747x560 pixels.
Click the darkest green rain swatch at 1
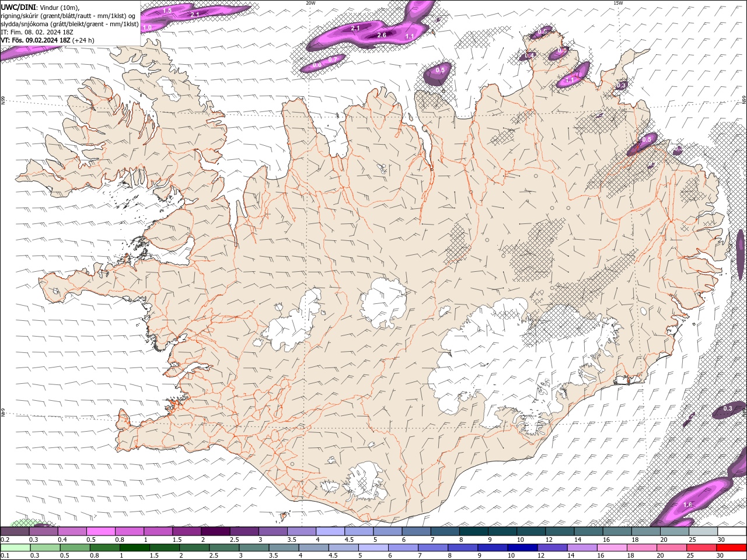135,548
